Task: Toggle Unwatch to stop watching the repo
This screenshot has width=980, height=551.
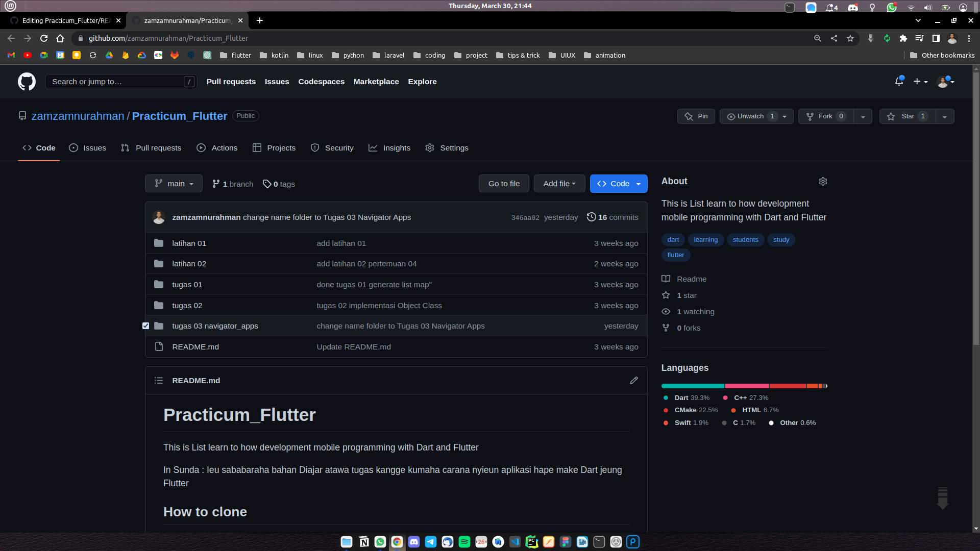Action: [750, 116]
